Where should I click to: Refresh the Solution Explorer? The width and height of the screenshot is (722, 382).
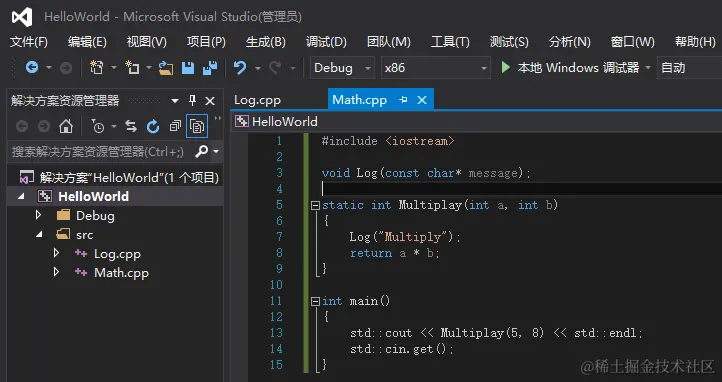tap(153, 126)
